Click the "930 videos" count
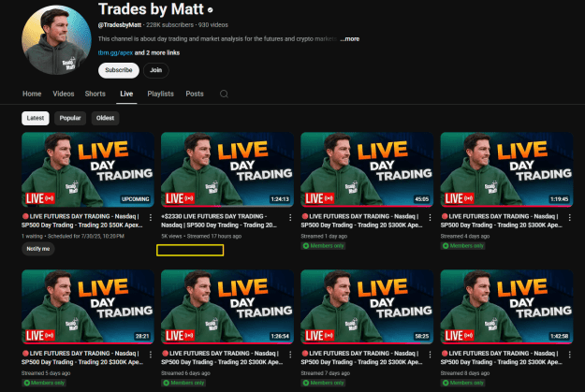 (x=213, y=25)
